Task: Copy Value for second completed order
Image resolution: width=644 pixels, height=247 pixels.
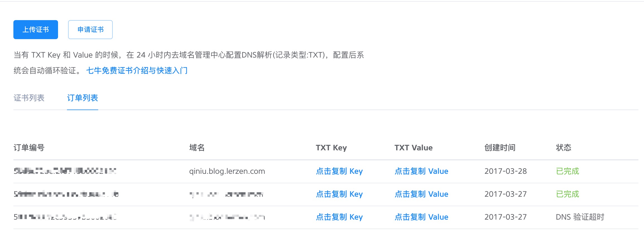Action: [421, 194]
